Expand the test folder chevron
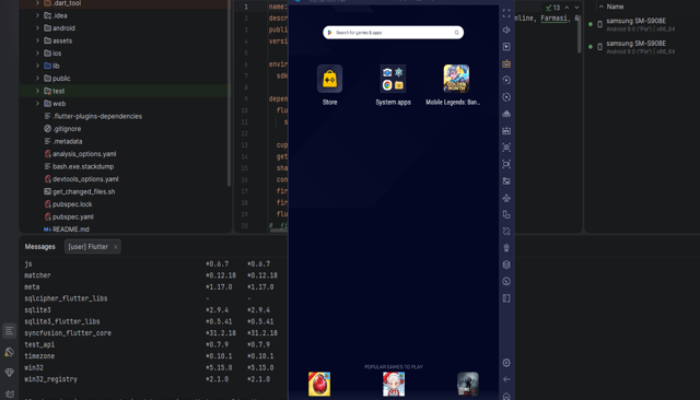The height and width of the screenshot is (400, 700). (x=38, y=91)
